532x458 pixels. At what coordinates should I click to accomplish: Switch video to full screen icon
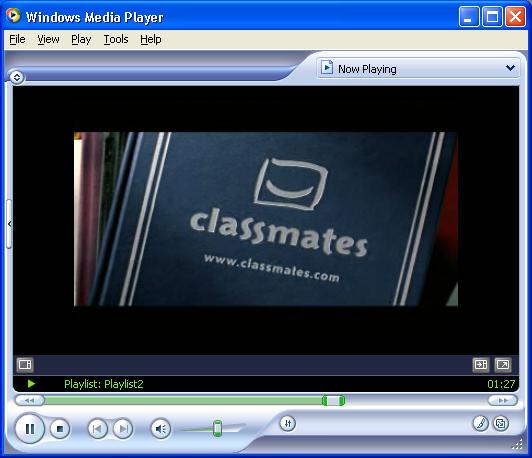pyautogui.click(x=503, y=365)
